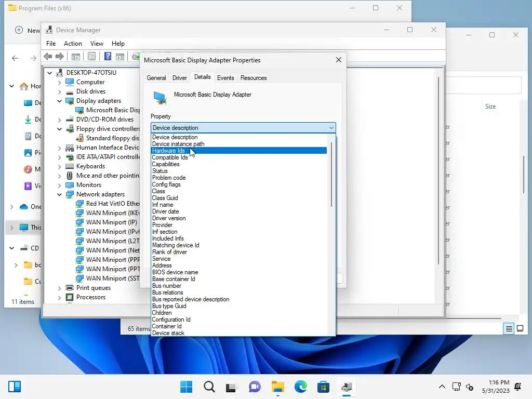This screenshot has width=532, height=399.
Task: Expand the DVD/CD-ROM drives node
Action: pos(59,119)
